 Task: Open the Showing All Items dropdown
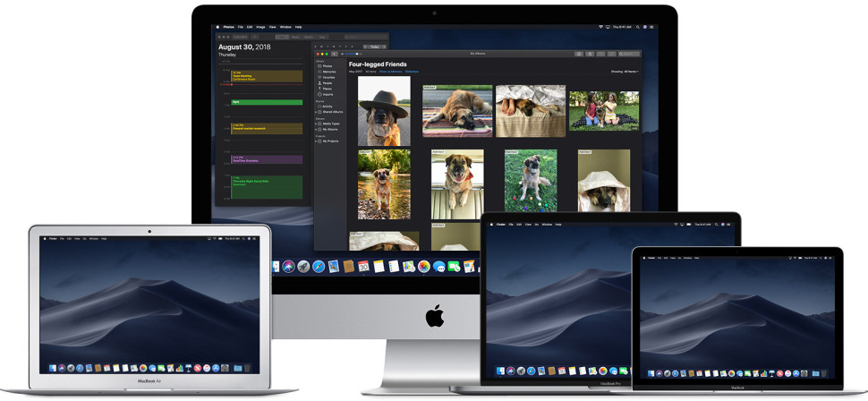point(625,72)
